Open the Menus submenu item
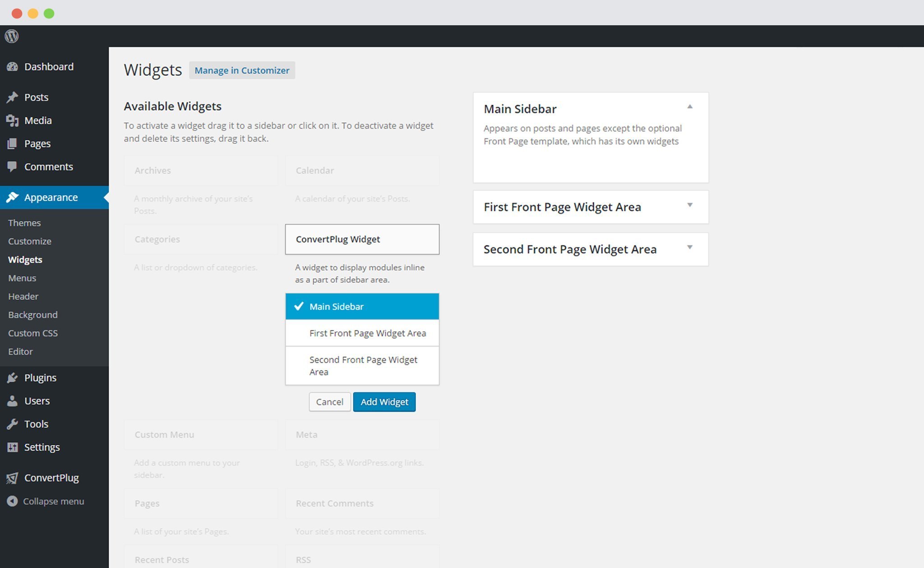The width and height of the screenshot is (924, 568). pos(22,278)
